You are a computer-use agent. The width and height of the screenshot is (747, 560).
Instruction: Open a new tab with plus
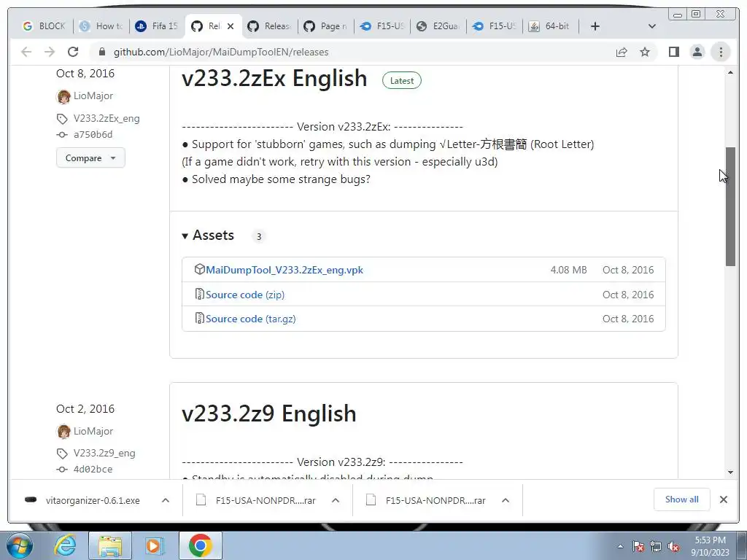point(595,26)
